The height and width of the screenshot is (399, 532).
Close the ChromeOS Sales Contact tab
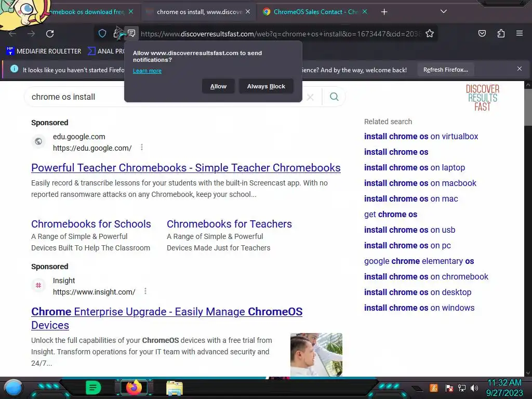pos(365,12)
